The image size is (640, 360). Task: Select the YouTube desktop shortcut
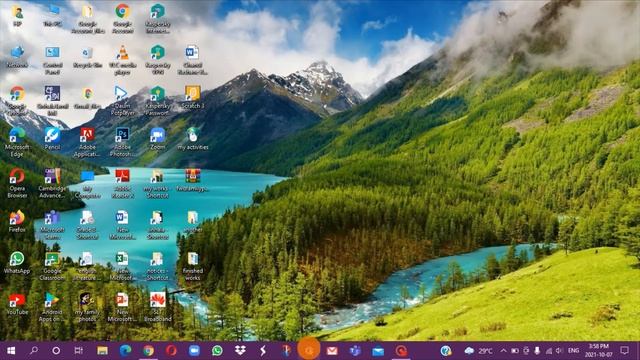[17, 304]
